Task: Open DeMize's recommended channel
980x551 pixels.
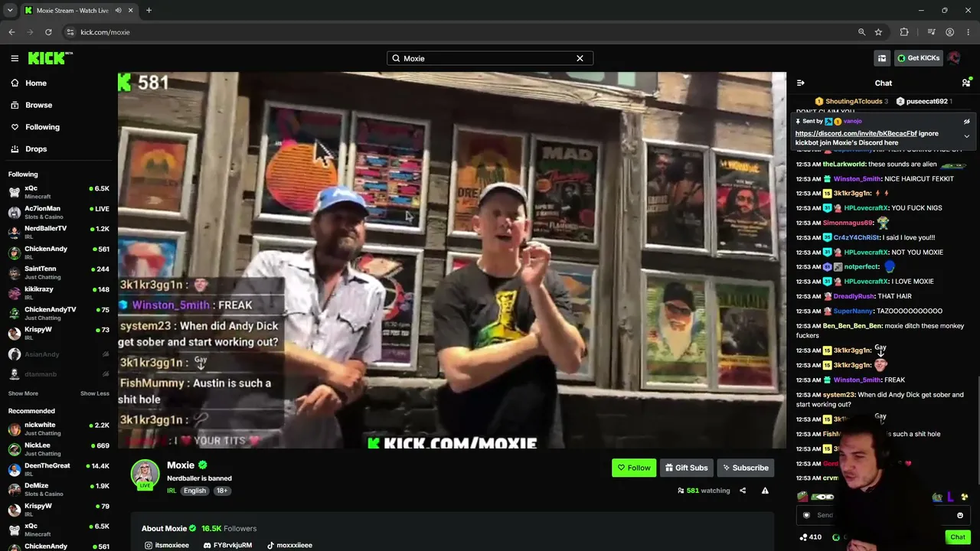Action: (x=57, y=489)
